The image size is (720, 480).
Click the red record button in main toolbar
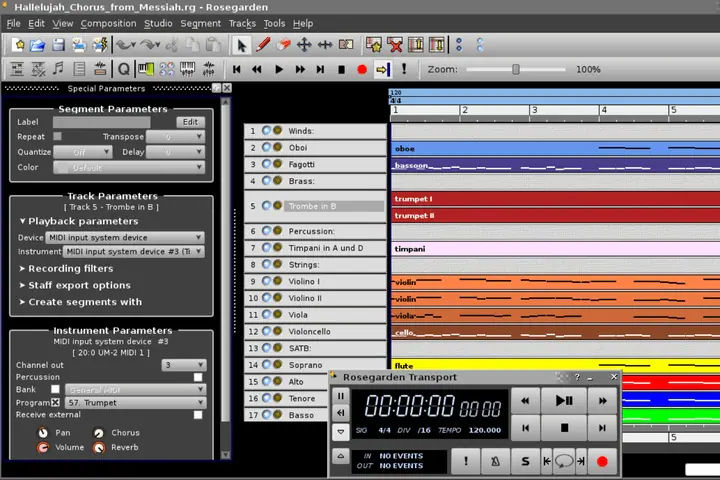point(362,69)
